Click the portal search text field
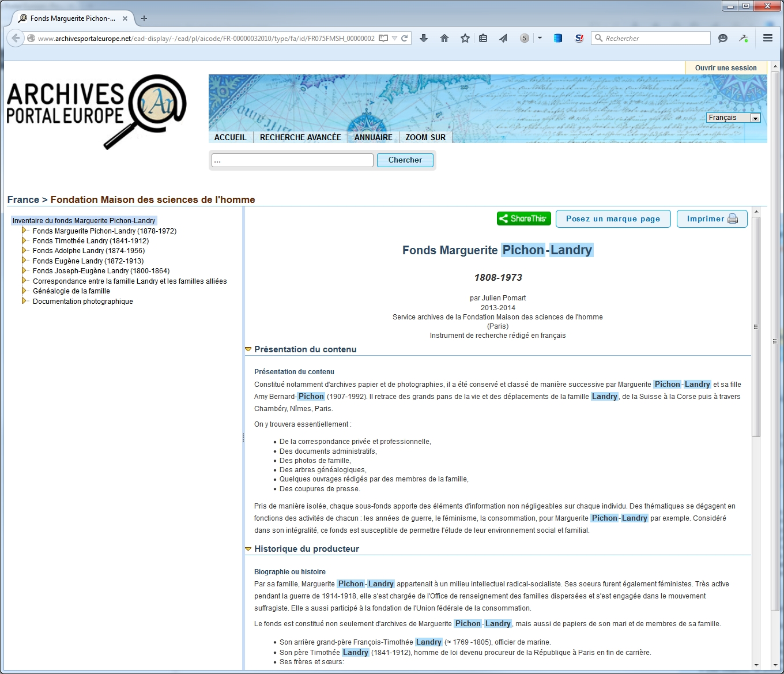Viewport: 784px width, 674px height. 292,160
